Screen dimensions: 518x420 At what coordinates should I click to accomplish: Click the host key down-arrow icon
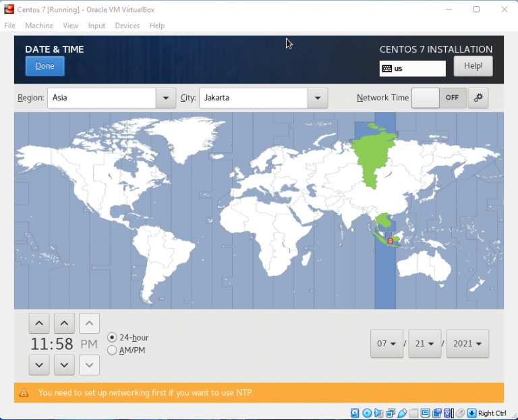tap(471, 413)
